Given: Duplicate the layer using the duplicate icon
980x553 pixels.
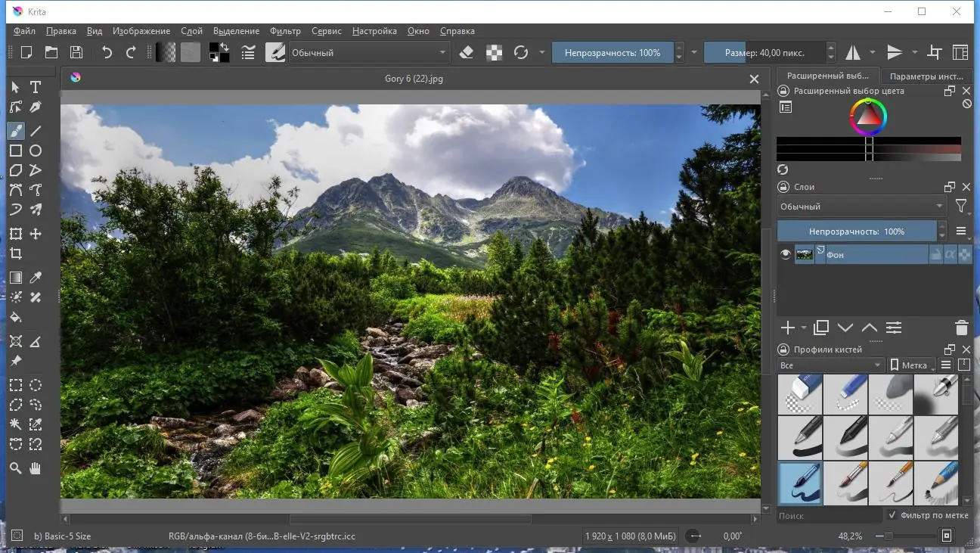Looking at the screenshot, I should tap(820, 328).
